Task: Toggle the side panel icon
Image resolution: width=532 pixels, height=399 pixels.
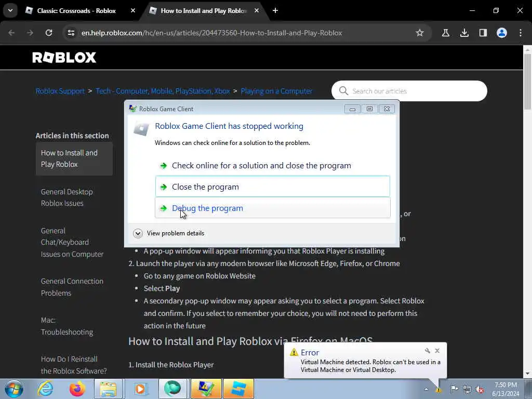Action: [483, 33]
